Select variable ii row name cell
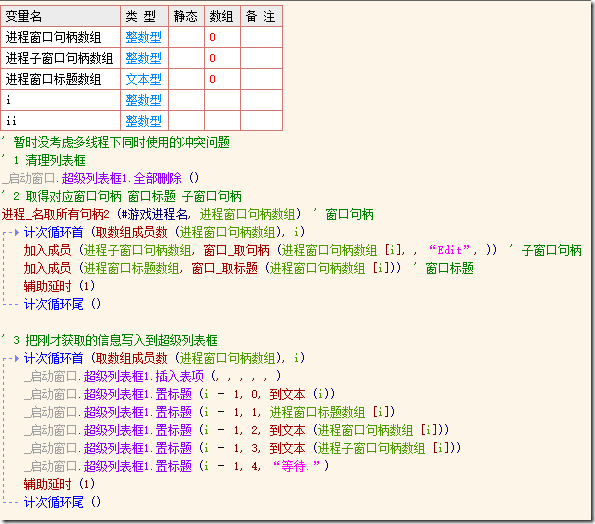This screenshot has width=595, height=524. 61,121
